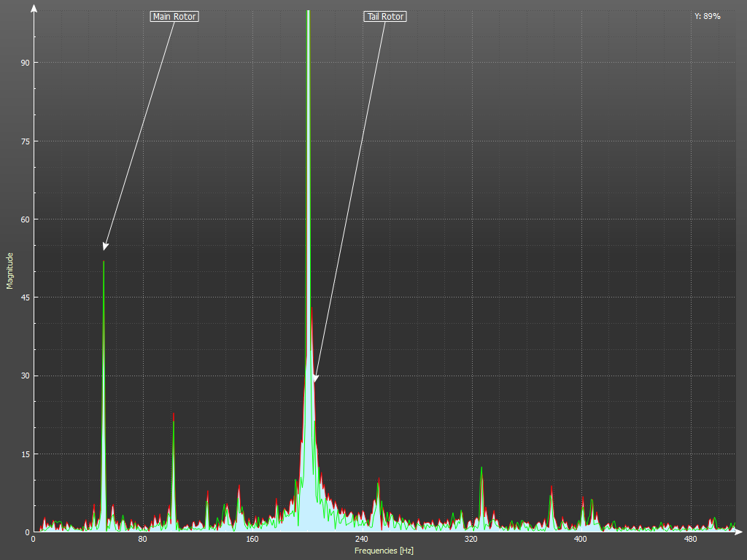Select the Frequencies [Hz] axis title

[x=384, y=551]
